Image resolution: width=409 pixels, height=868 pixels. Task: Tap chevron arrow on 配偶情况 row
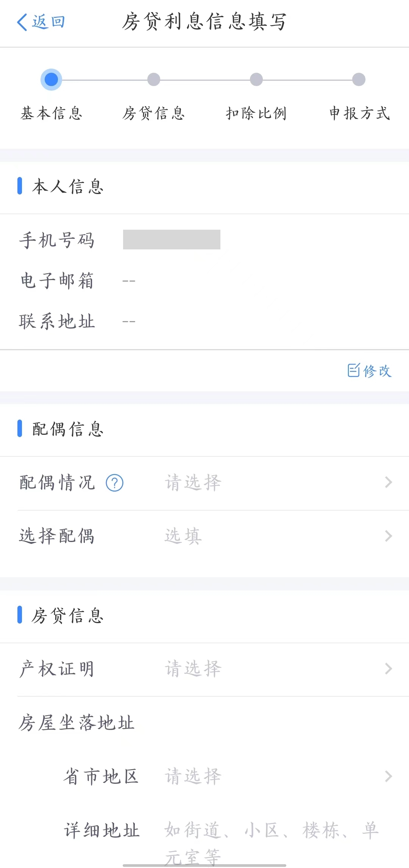coord(388,483)
